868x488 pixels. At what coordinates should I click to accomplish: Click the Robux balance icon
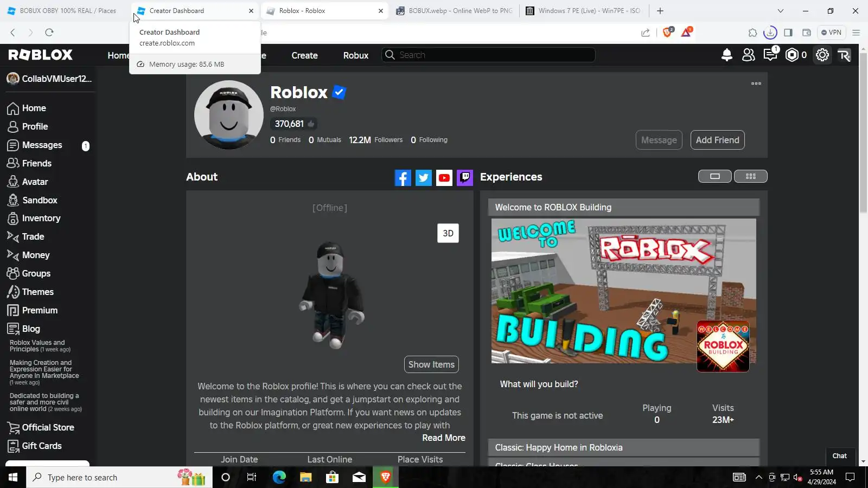tap(792, 55)
